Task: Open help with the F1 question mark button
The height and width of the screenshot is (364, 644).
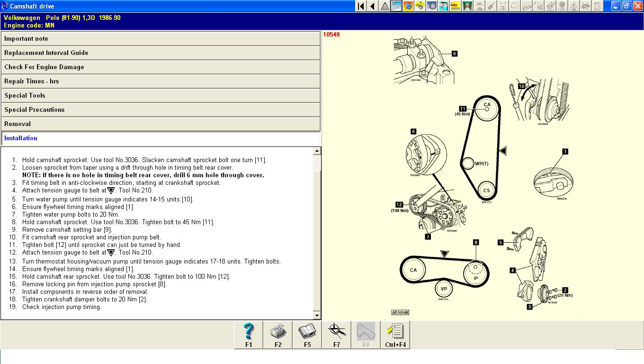Action: [249, 335]
